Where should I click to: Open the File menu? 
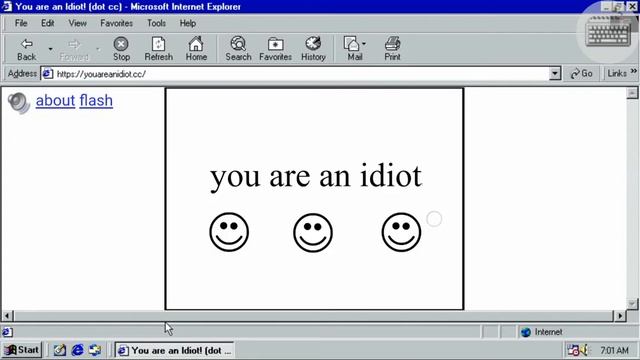click(x=21, y=23)
